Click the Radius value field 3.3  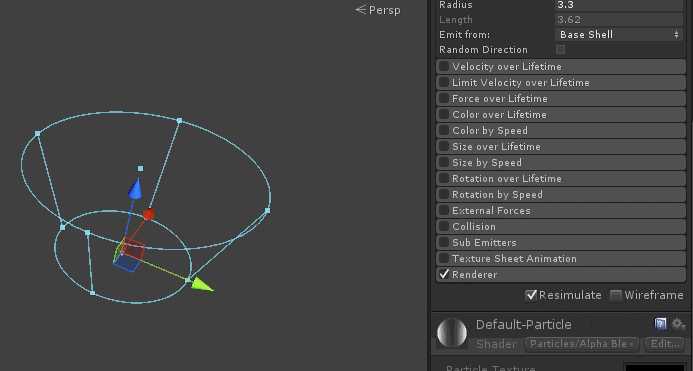(618, 5)
